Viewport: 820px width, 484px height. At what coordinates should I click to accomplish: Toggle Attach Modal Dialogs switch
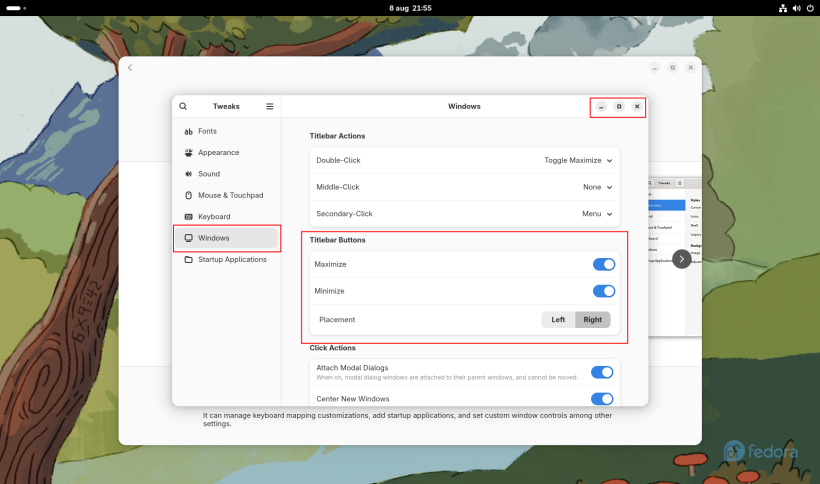coord(602,372)
